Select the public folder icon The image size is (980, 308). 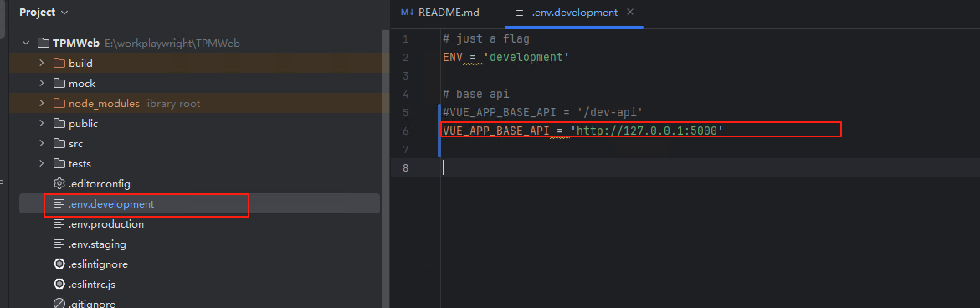tap(59, 124)
